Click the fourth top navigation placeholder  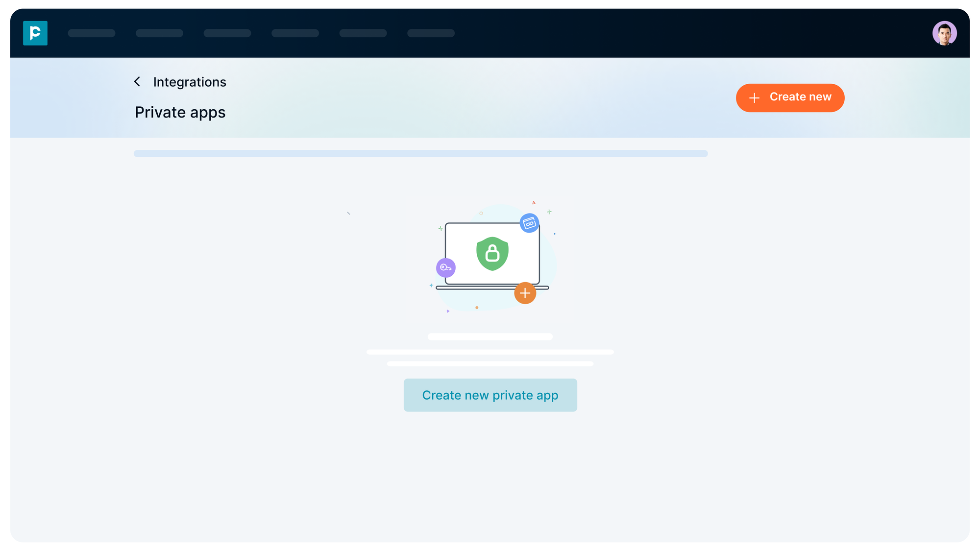point(295,33)
